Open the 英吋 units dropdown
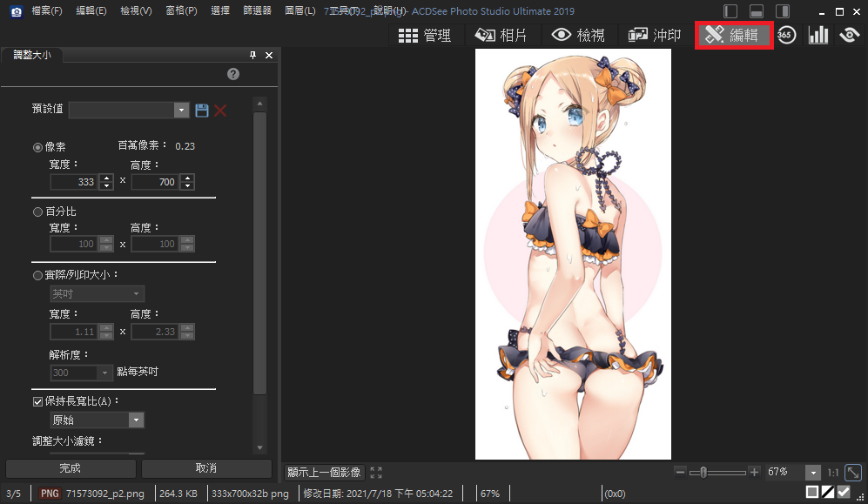This screenshot has height=504, width=868. click(97, 293)
